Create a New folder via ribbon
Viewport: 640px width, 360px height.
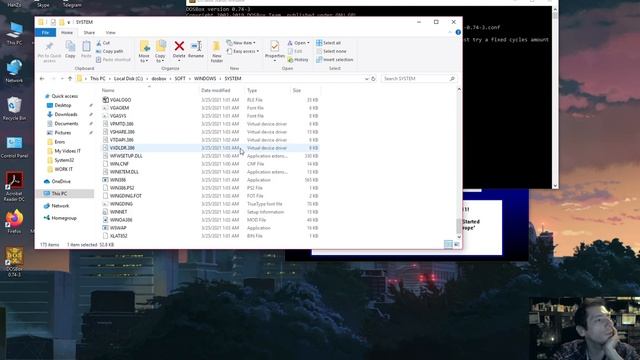pyautogui.click(x=217, y=51)
